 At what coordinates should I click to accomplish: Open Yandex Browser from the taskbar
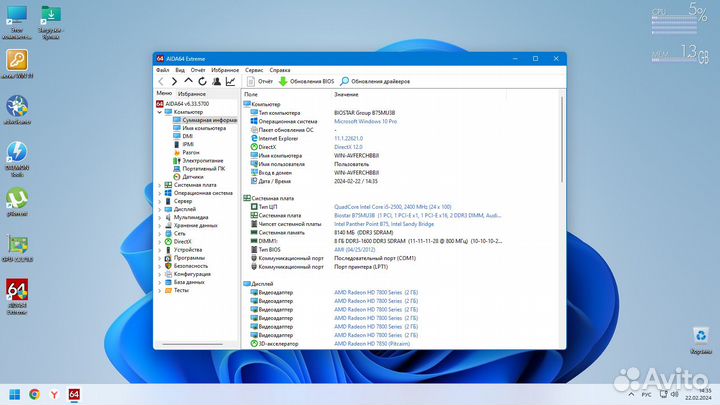(54, 394)
